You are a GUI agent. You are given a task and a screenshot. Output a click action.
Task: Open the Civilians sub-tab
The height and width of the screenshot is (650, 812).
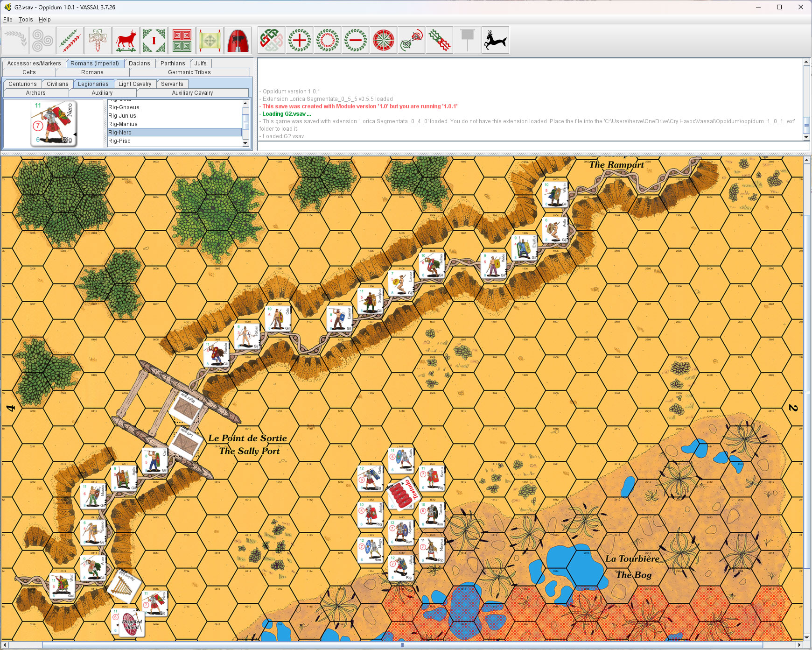click(57, 84)
